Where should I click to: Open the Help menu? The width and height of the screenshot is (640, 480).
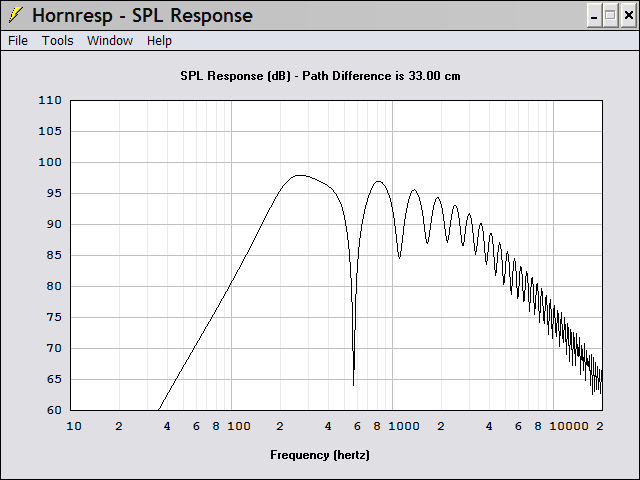[x=159, y=41]
